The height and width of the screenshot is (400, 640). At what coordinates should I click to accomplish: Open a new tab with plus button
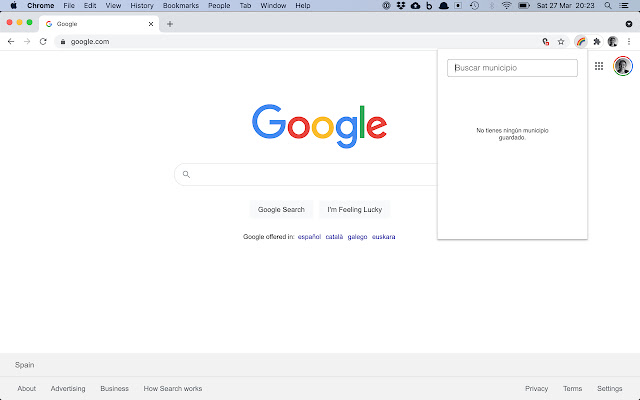tap(170, 24)
